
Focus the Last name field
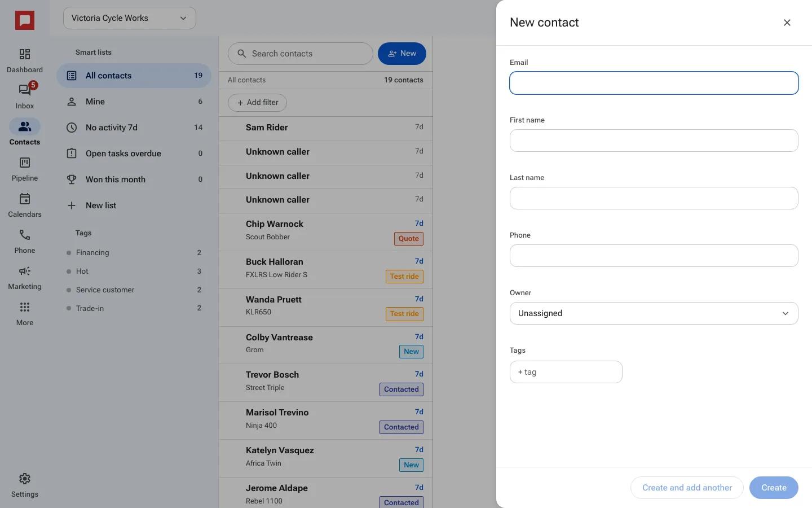[x=654, y=198]
